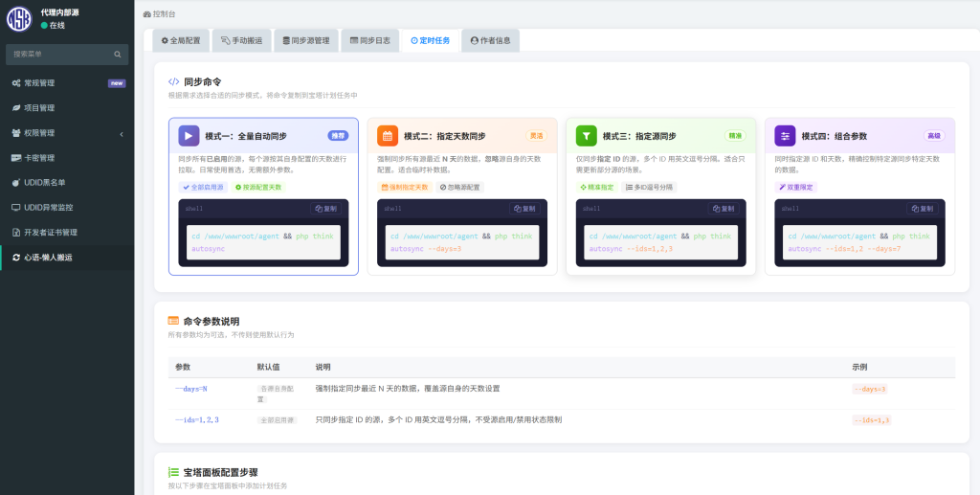Copy the 模式一 autosync command
The width and height of the screenshot is (980, 495).
pos(326,209)
